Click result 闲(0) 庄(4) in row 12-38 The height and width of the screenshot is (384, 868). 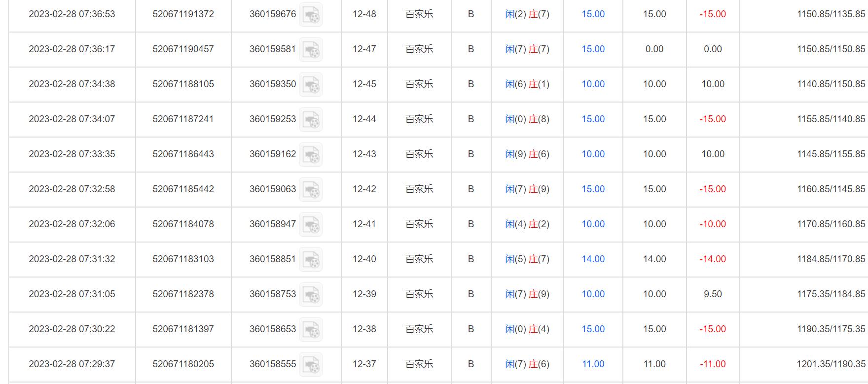pos(527,329)
